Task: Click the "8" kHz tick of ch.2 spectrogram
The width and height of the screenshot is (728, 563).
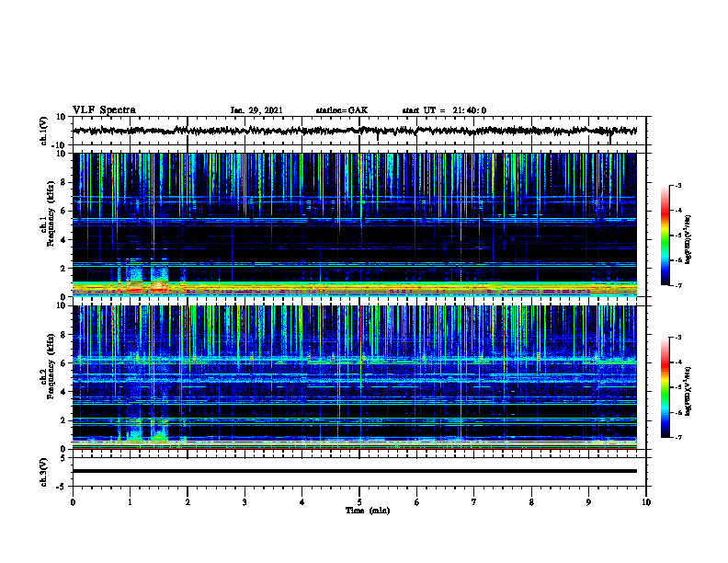Action: 63,335
